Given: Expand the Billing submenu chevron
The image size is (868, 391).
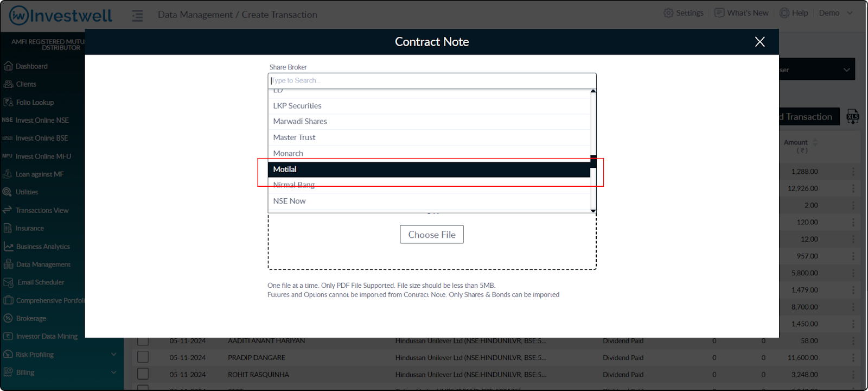Looking at the screenshot, I should pyautogui.click(x=114, y=373).
